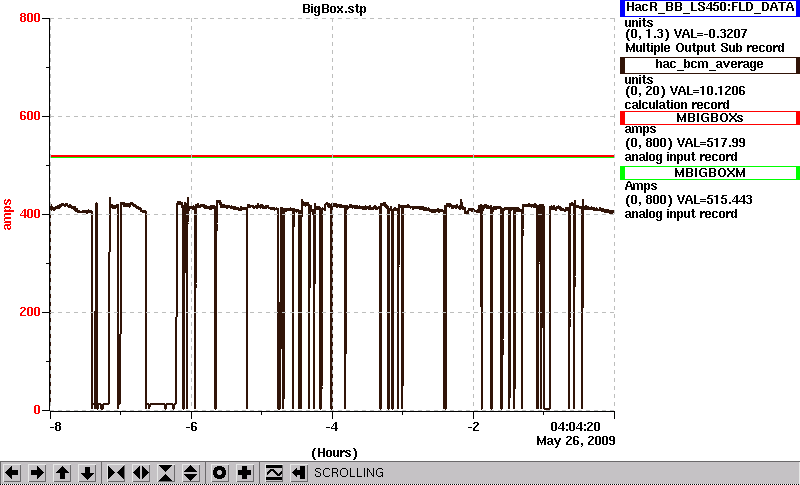
Task: Click the plus crosshair icon
Action: [x=244, y=473]
